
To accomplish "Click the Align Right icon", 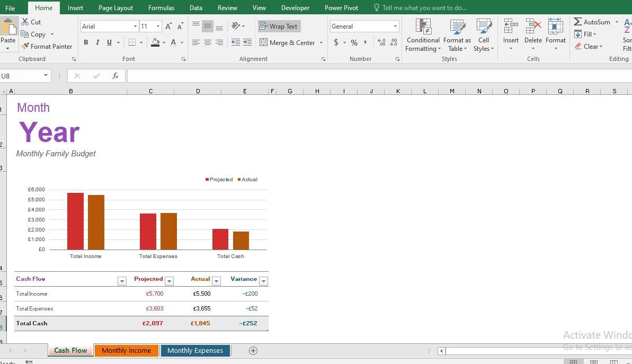I will [219, 42].
